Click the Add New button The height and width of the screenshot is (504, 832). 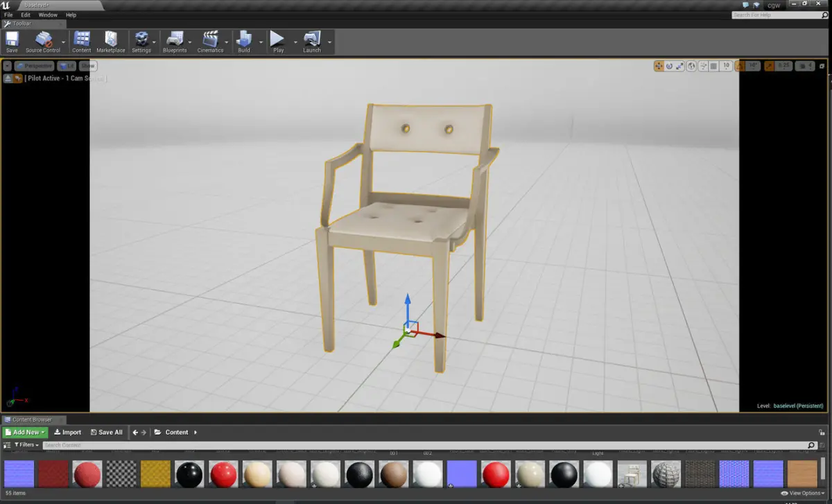(x=26, y=432)
